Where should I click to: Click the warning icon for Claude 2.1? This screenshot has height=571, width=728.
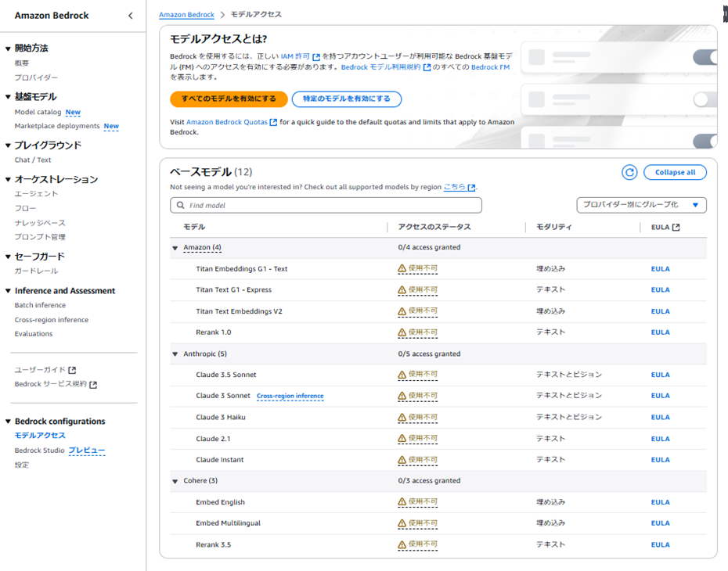coord(402,439)
